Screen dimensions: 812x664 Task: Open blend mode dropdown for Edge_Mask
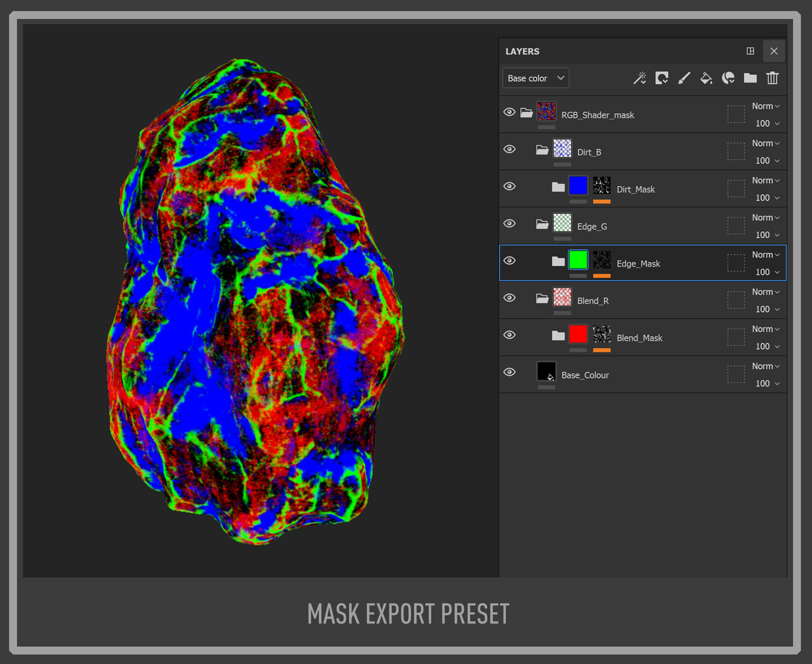[x=766, y=255]
